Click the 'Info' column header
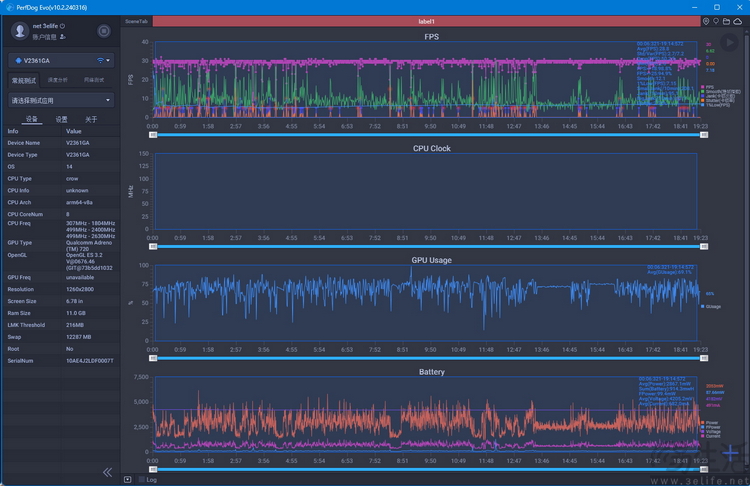This screenshot has width=750, height=486. point(13,131)
